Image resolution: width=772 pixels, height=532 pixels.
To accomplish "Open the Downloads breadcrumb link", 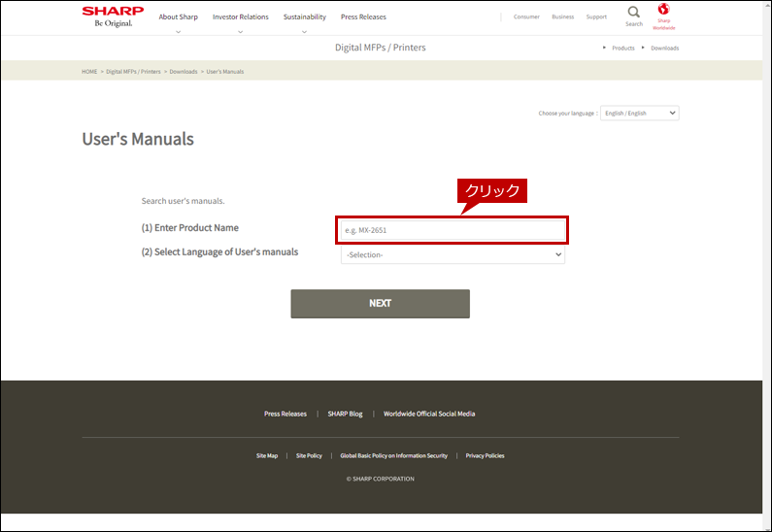I will (184, 72).
